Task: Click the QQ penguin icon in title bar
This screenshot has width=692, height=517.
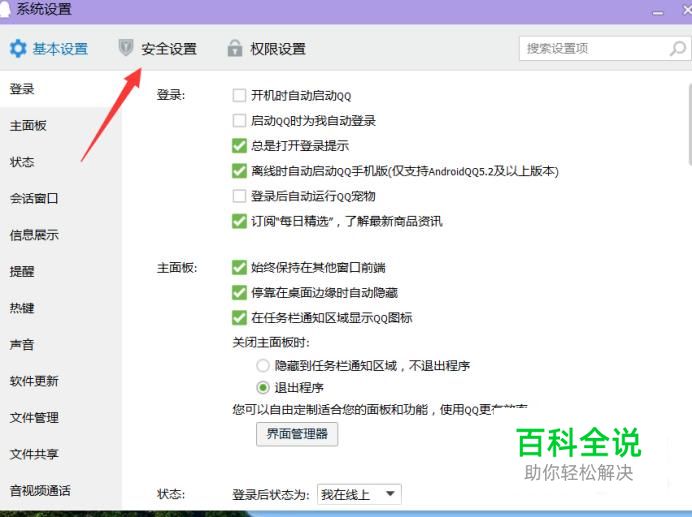Action: tap(4, 9)
